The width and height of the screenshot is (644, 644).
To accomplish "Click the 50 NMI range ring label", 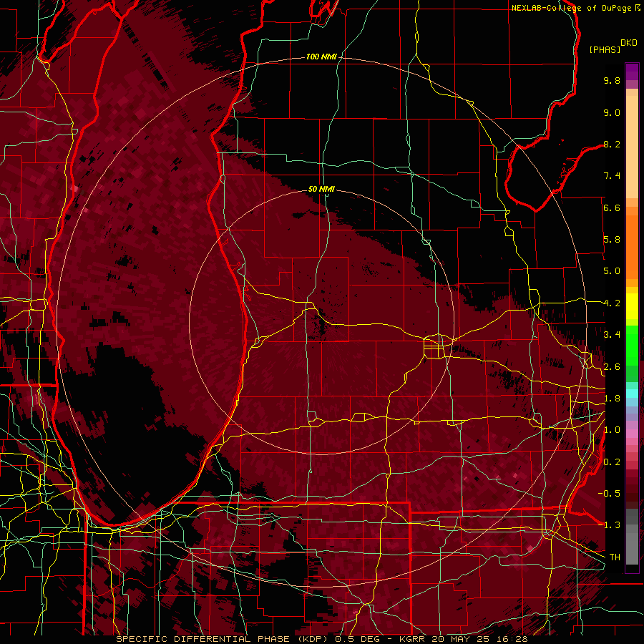I will click(x=321, y=189).
